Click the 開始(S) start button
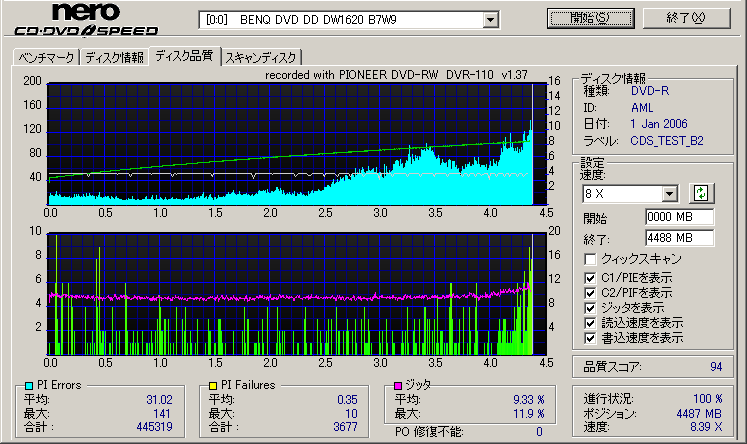This screenshot has width=747, height=444. click(590, 18)
